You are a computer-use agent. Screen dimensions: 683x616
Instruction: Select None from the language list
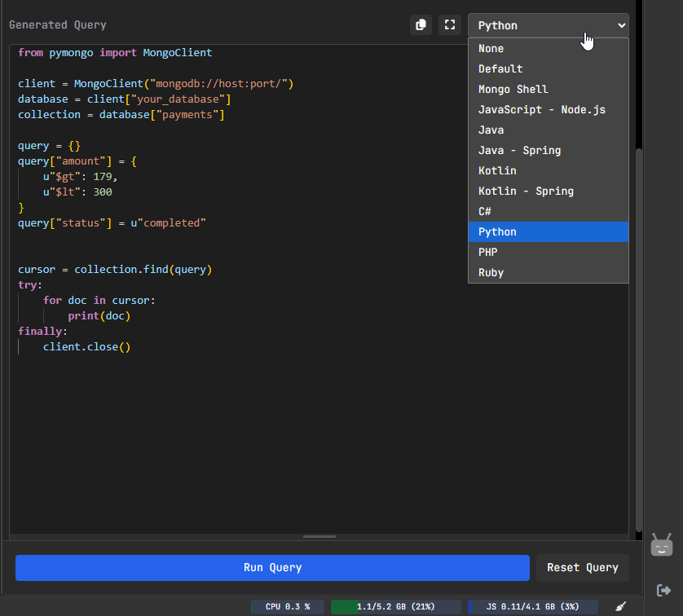coord(548,48)
